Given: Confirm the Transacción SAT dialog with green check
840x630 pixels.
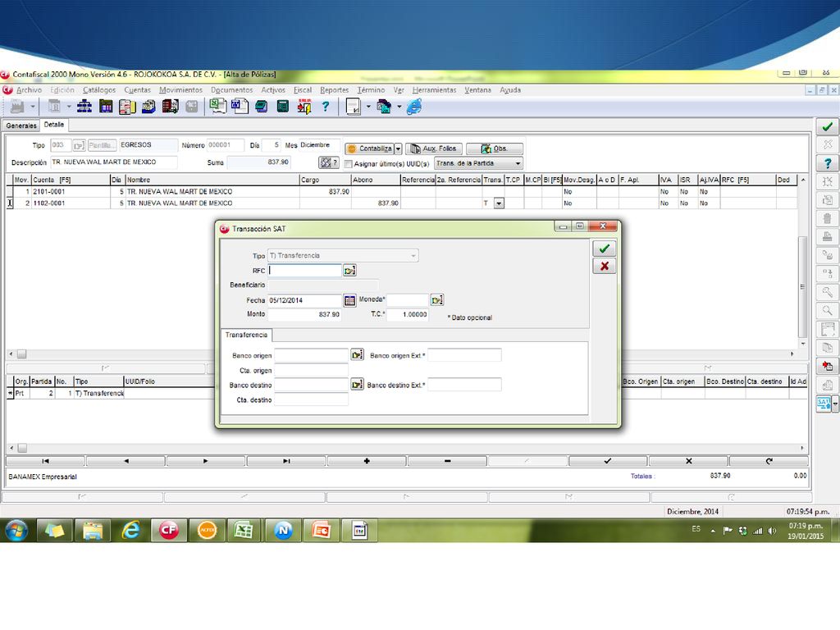Looking at the screenshot, I should click(x=605, y=249).
